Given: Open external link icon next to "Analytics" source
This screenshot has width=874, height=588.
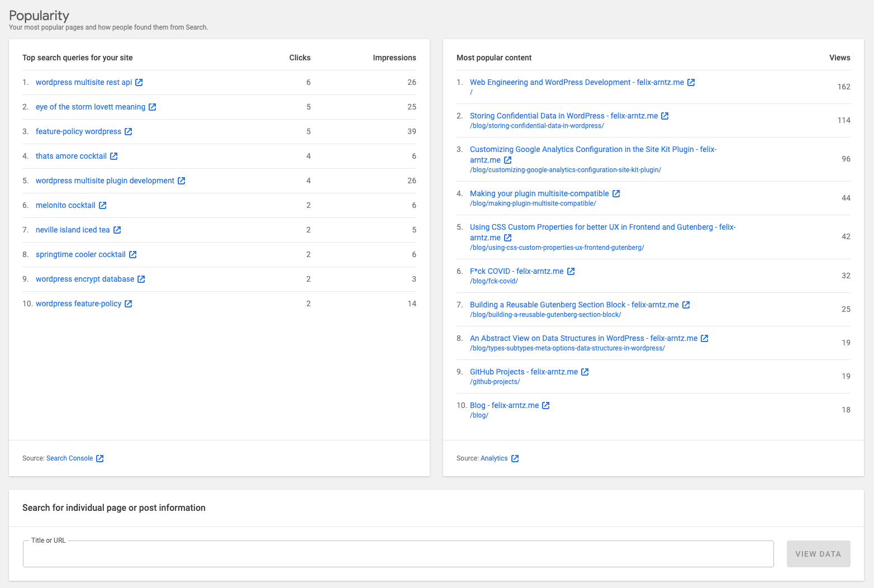Looking at the screenshot, I should 515,458.
